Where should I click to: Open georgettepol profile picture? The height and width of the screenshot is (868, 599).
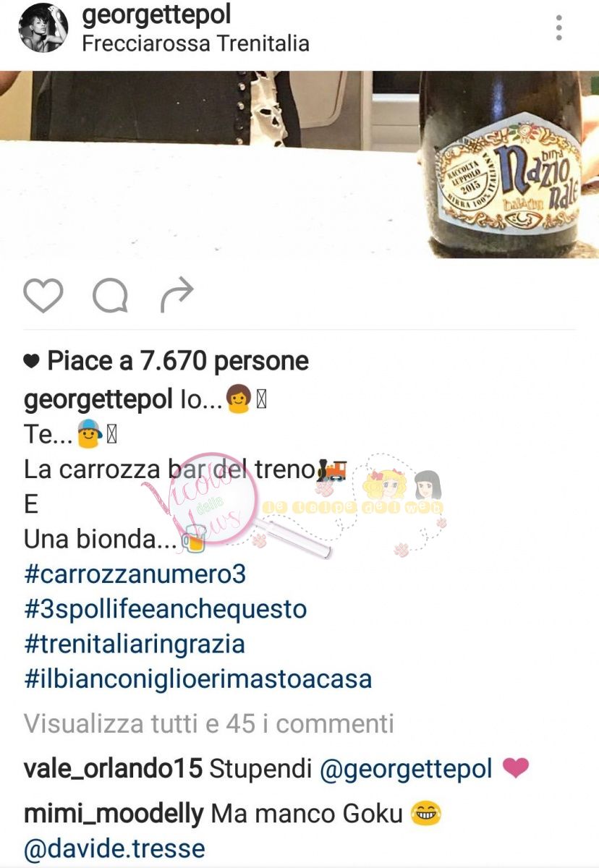(x=43, y=27)
